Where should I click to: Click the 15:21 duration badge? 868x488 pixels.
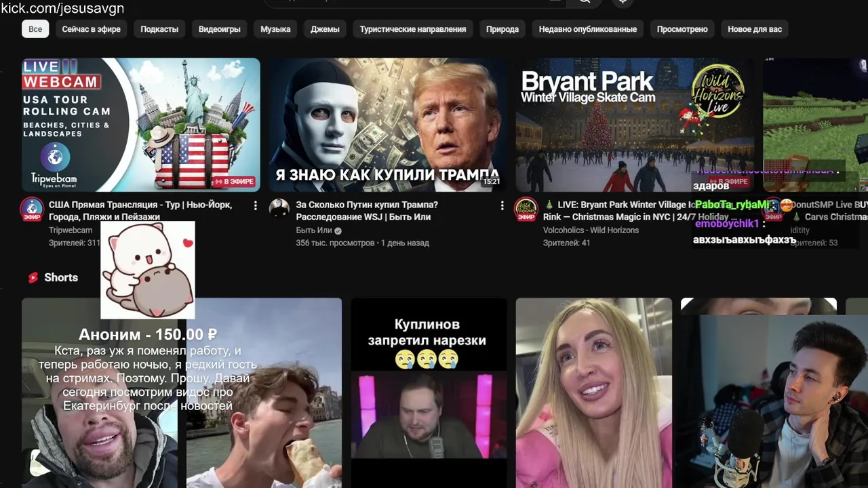tap(491, 182)
